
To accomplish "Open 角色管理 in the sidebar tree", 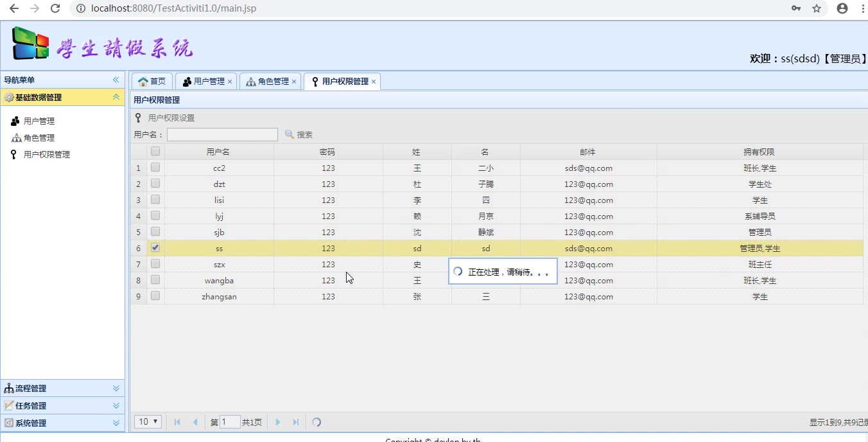I will 39,137.
